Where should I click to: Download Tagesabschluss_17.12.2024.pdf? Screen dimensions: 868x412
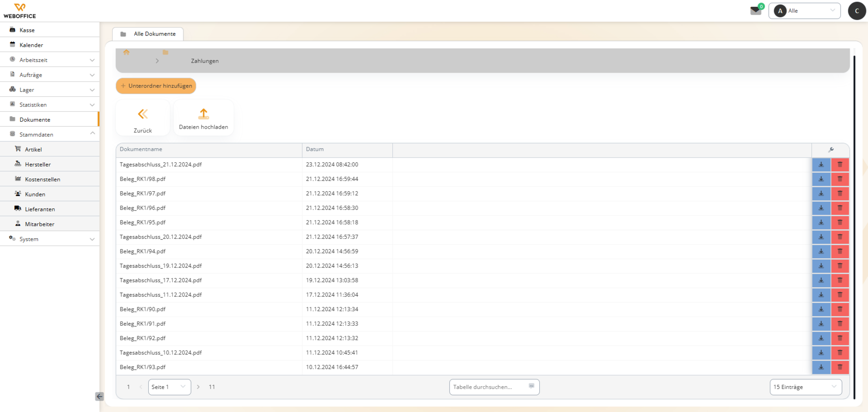(821, 280)
